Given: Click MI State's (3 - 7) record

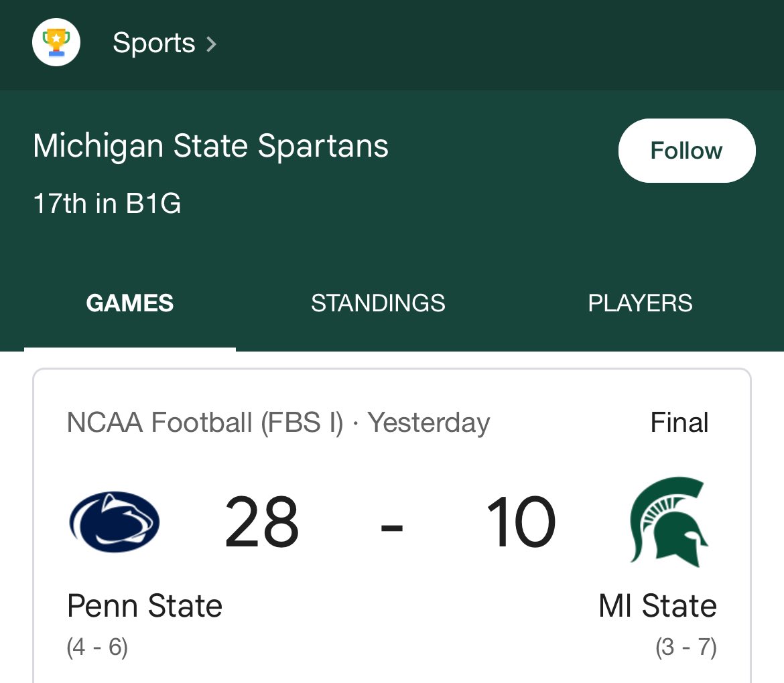Looking at the screenshot, I should pyautogui.click(x=686, y=648).
